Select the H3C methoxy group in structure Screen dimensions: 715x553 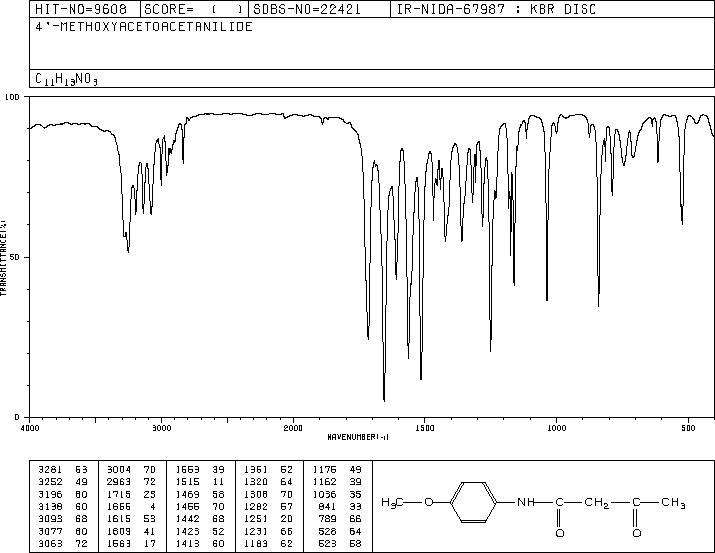click(x=392, y=503)
